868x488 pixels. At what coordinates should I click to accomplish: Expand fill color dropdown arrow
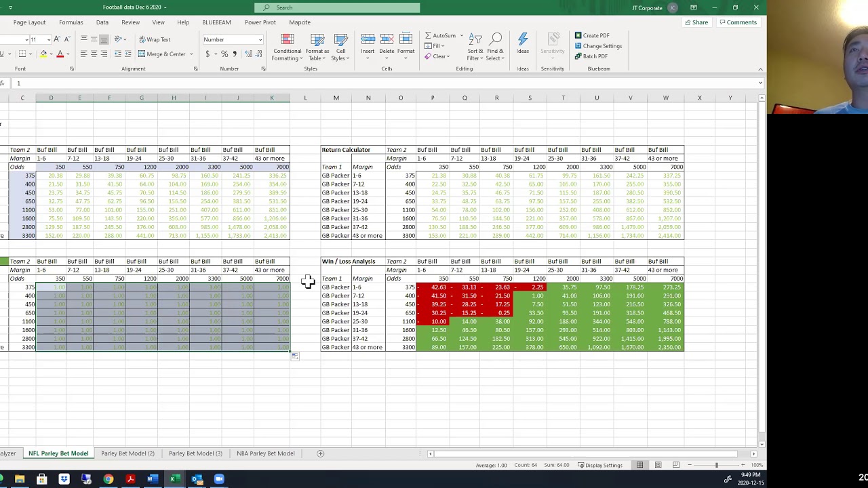tap(52, 54)
